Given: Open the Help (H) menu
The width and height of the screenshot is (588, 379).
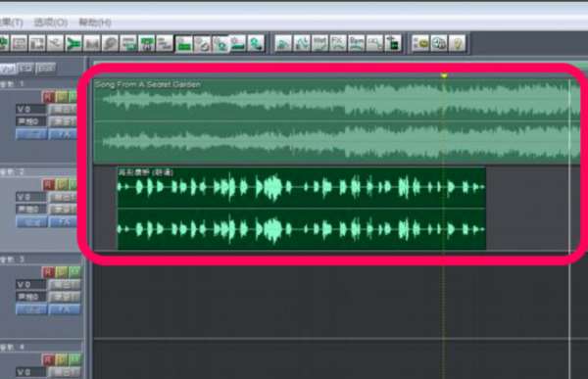Looking at the screenshot, I should (x=95, y=23).
